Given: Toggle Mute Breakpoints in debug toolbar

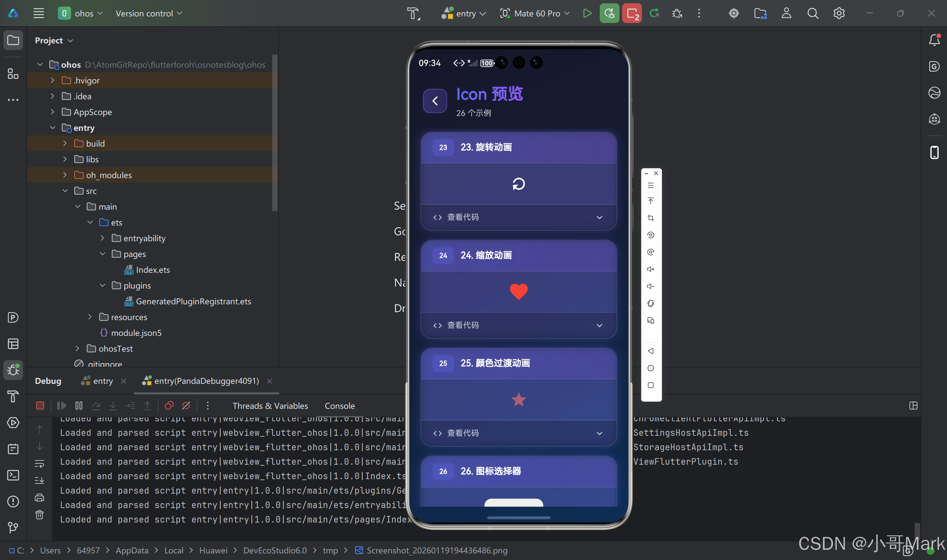Looking at the screenshot, I should click(186, 406).
